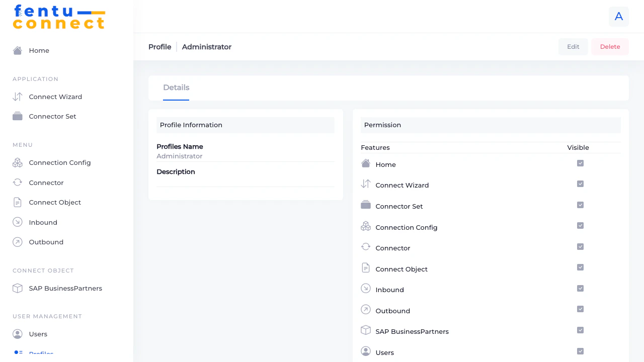Click the Connect Wizard arrows icon in sidebar

pos(18,97)
